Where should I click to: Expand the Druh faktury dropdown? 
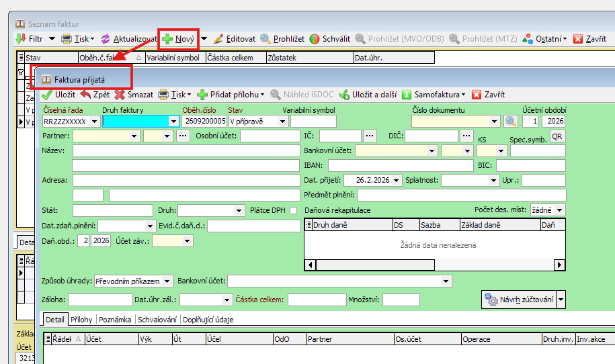click(173, 122)
